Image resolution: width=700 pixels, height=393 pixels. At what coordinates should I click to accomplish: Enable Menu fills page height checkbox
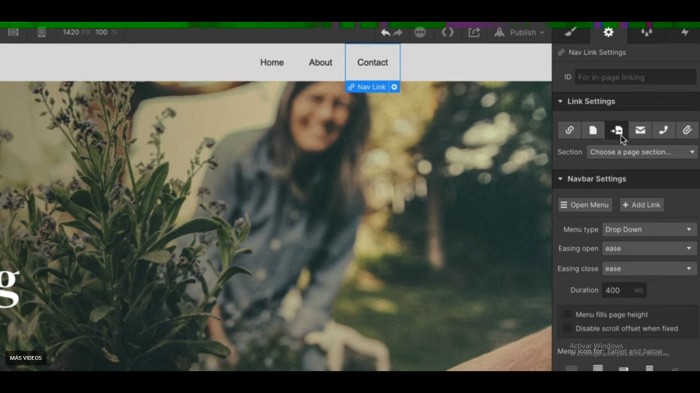click(x=567, y=314)
